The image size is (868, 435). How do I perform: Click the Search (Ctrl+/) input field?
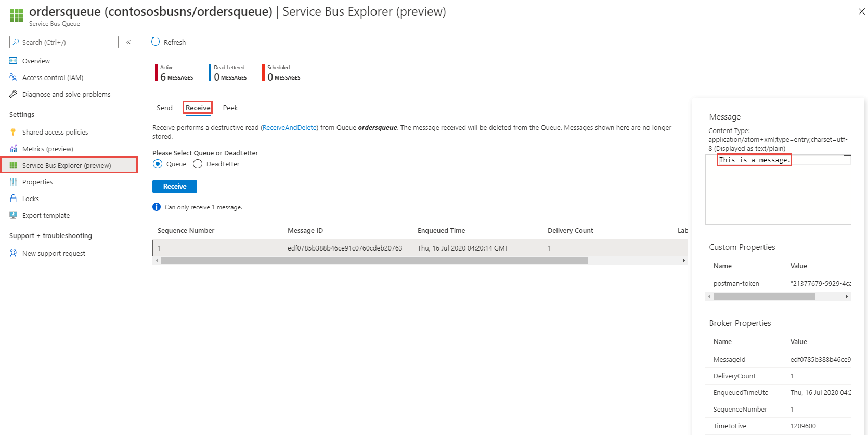coord(64,42)
